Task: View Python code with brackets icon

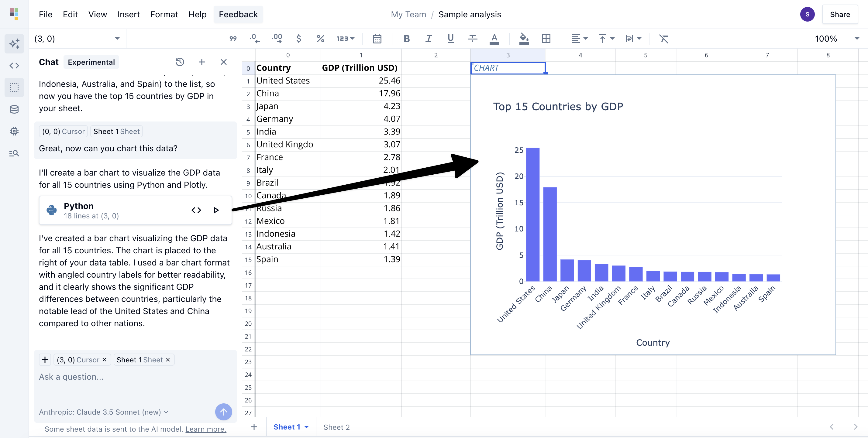Action: pos(196,210)
